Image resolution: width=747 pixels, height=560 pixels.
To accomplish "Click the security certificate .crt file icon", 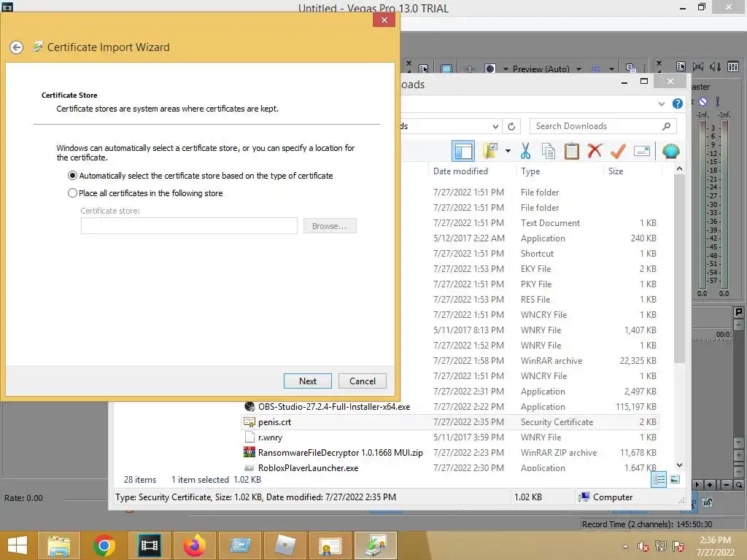I will coord(249,422).
